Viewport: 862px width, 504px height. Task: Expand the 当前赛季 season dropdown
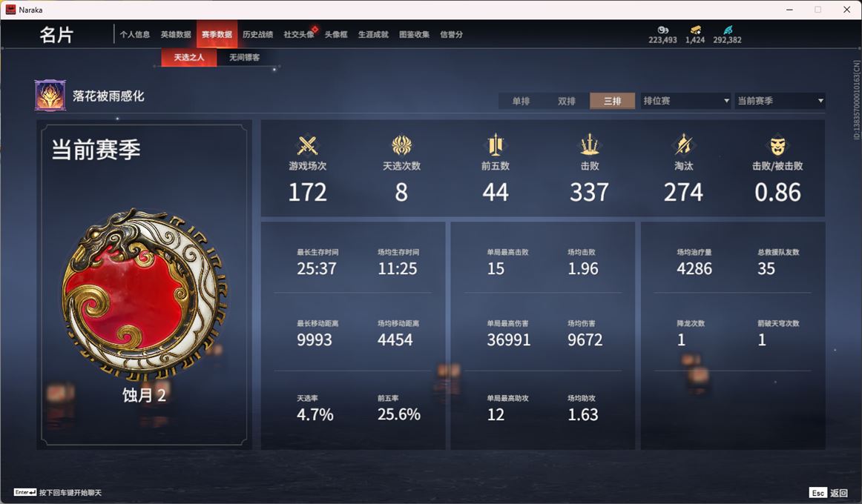780,101
